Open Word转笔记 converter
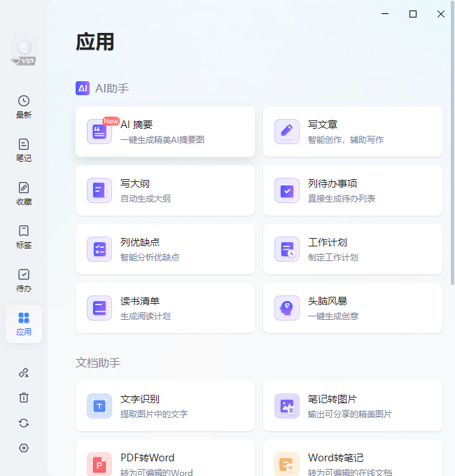The width and height of the screenshot is (455, 476). pyautogui.click(x=352, y=458)
